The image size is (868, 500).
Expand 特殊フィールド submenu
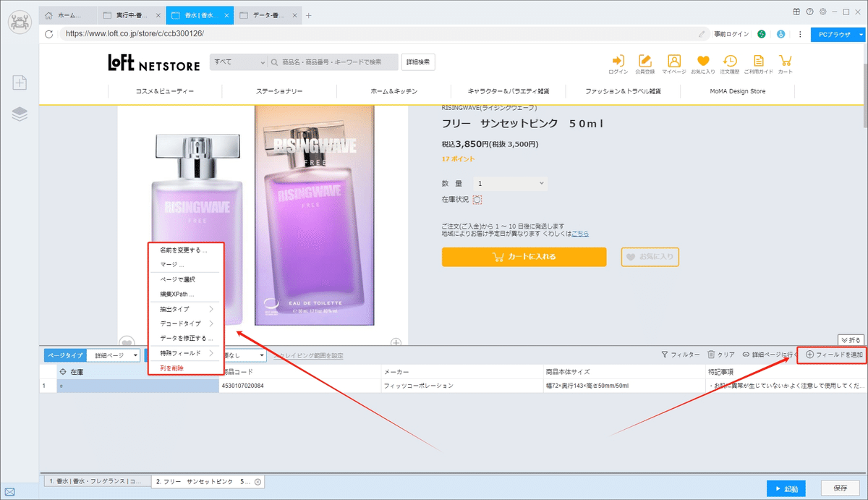point(186,353)
